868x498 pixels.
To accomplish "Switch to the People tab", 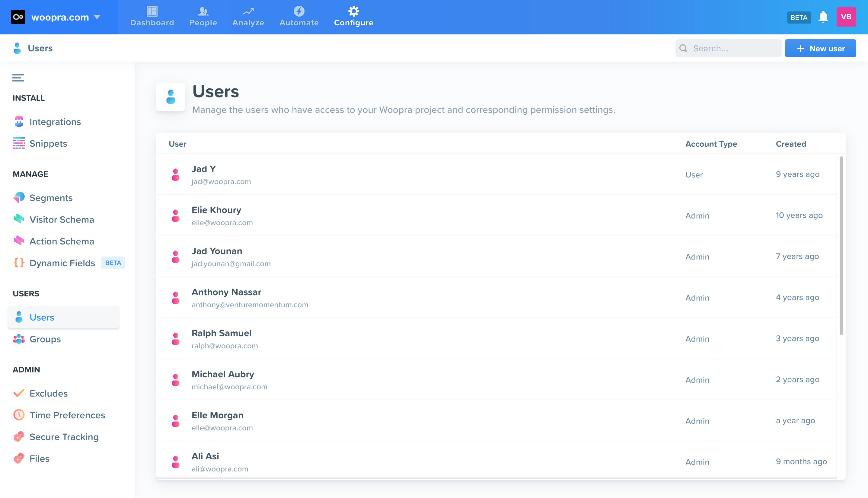I will point(203,17).
